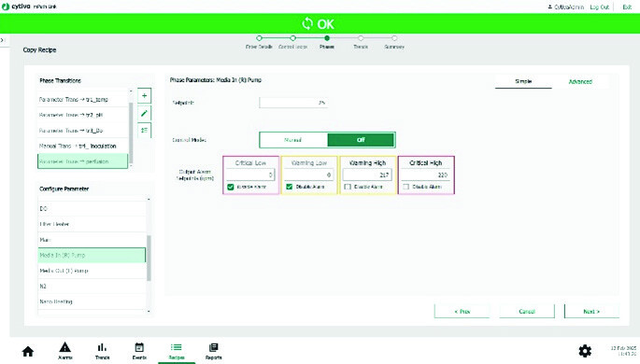Switch to the Advanced tab
Viewport: 640px width, 364px height.
coord(580,81)
